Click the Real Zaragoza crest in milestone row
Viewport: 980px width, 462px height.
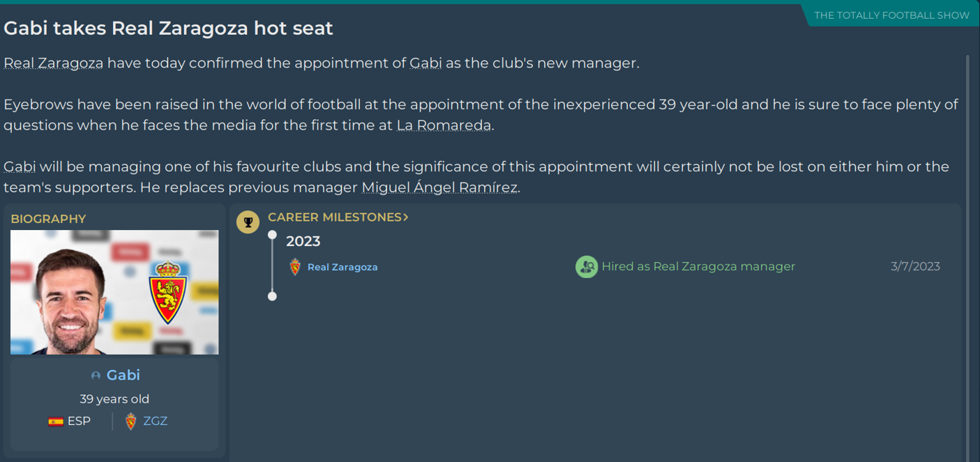[x=295, y=267]
